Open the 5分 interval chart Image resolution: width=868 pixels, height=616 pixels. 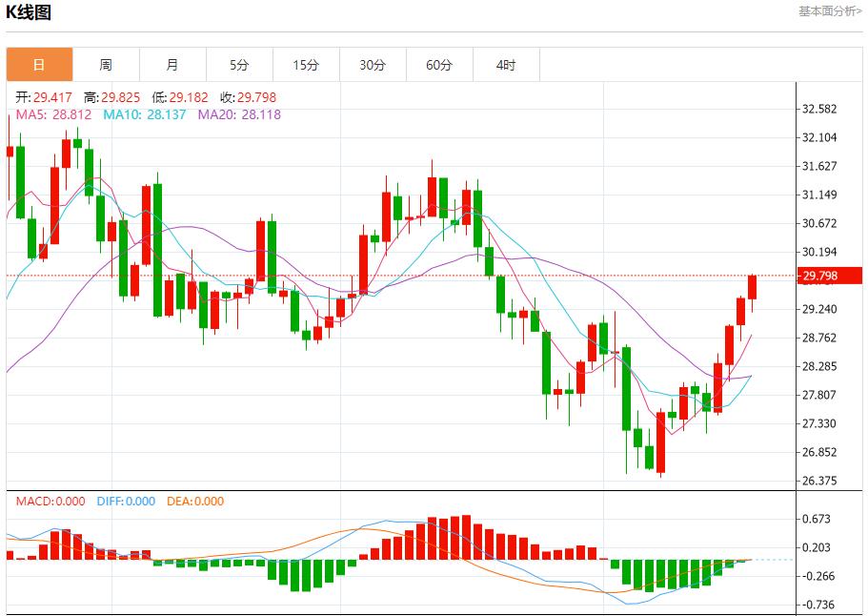(239, 65)
